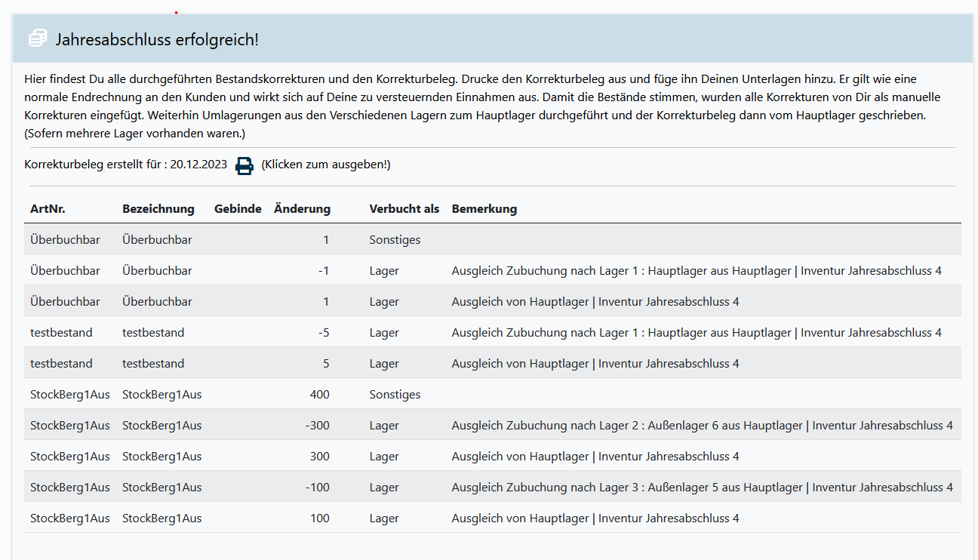Viewport: 978px width, 560px height.
Task: Click the '(Klicken zum ausgeben!)' text
Action: [x=325, y=165]
